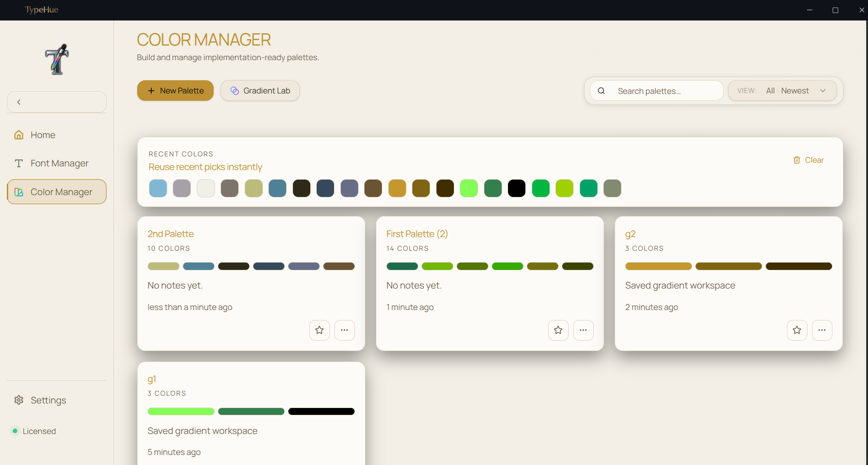The image size is (868, 465).
Task: Open the Gradient Lab
Action: click(260, 91)
